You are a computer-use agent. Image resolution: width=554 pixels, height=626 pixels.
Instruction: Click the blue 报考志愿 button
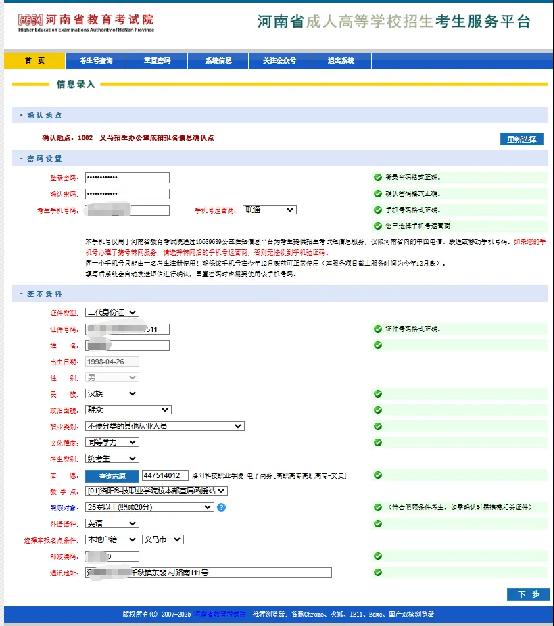tap(112, 476)
